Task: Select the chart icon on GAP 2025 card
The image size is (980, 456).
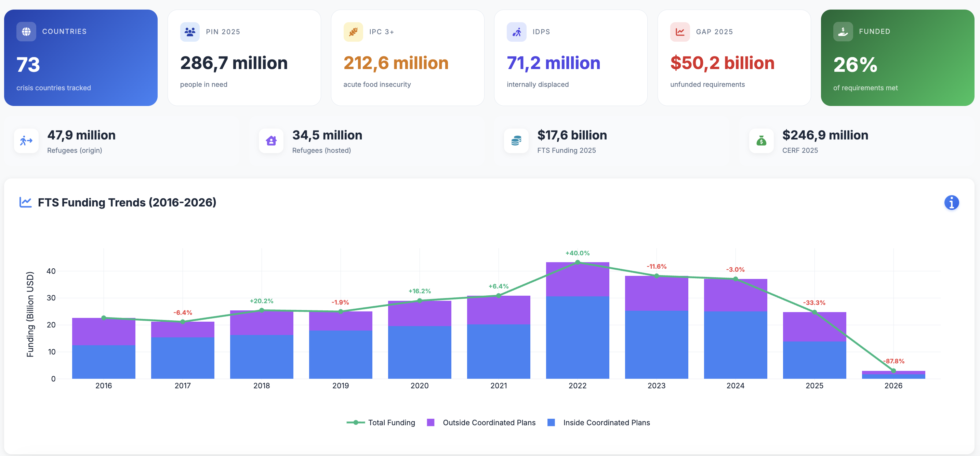Action: [x=679, y=31]
